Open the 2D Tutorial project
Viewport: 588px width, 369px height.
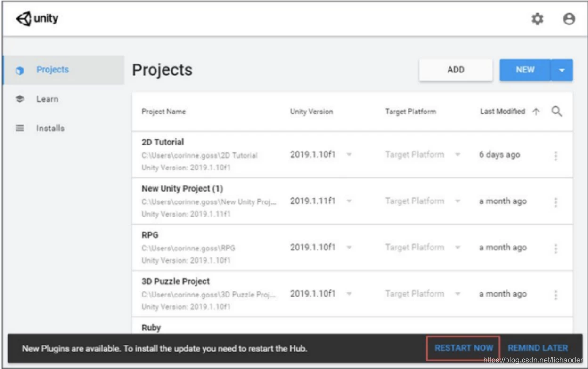tap(163, 142)
